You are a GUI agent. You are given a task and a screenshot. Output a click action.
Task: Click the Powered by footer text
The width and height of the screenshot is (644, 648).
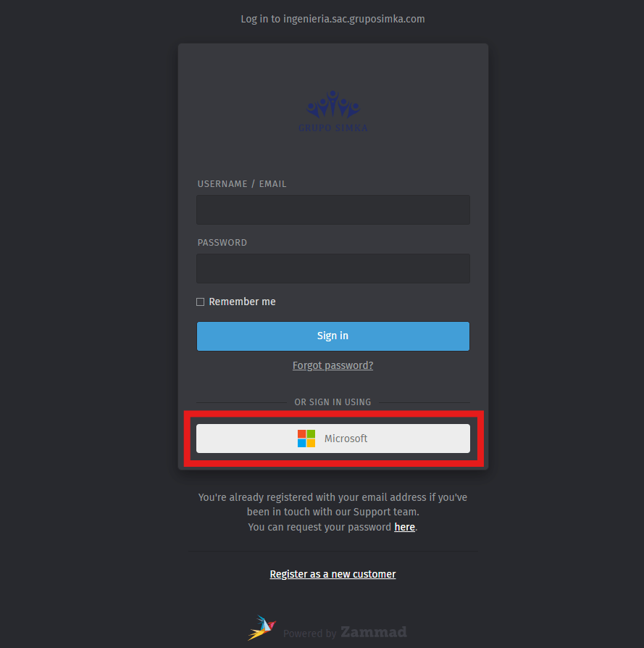coord(310,634)
